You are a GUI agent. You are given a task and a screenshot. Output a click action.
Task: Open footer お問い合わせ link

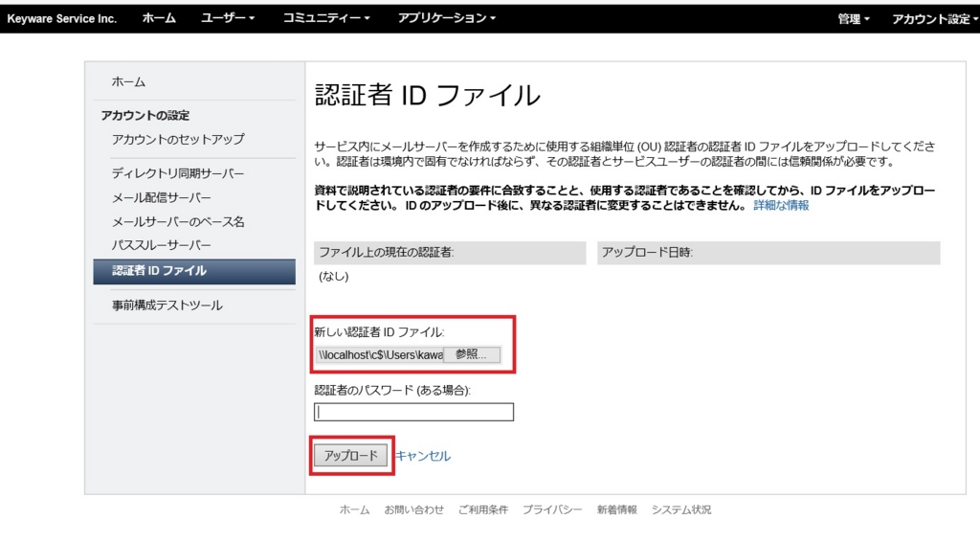(x=413, y=509)
